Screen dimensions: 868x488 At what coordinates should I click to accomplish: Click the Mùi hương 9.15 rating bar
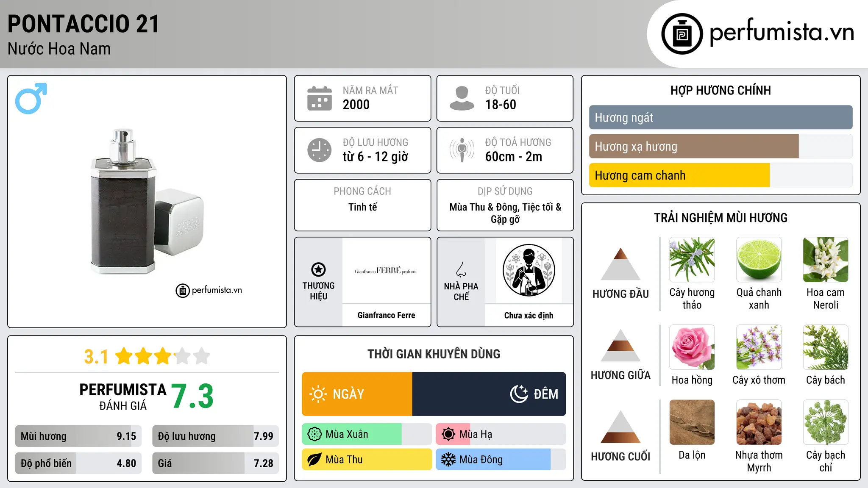click(x=78, y=436)
